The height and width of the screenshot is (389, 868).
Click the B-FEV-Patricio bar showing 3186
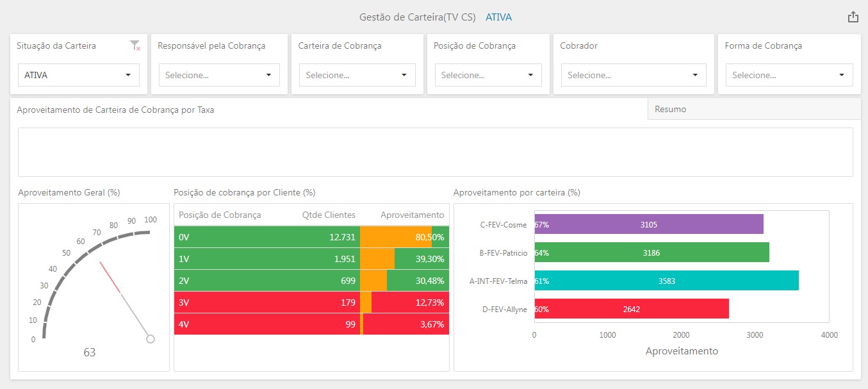pos(650,252)
